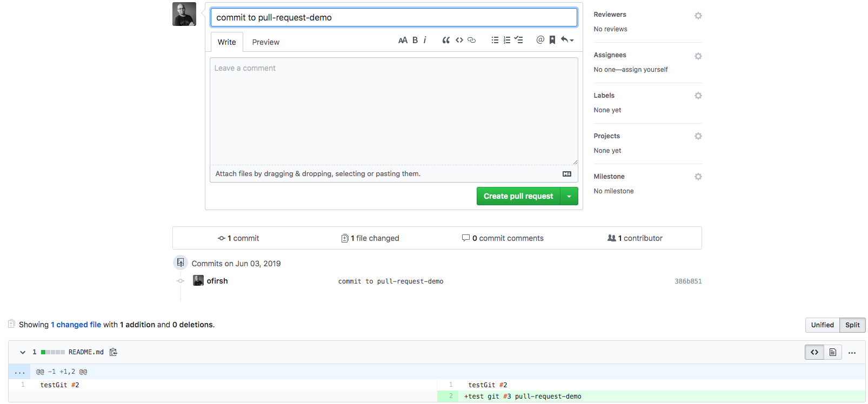Copy the README.md file path
The width and height of the screenshot is (868, 404).
113,352
